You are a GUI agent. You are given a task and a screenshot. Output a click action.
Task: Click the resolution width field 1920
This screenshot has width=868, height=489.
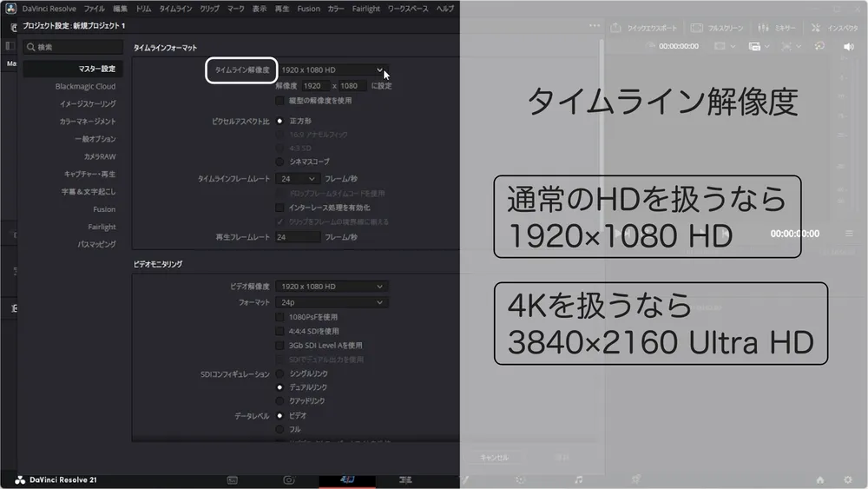315,86
